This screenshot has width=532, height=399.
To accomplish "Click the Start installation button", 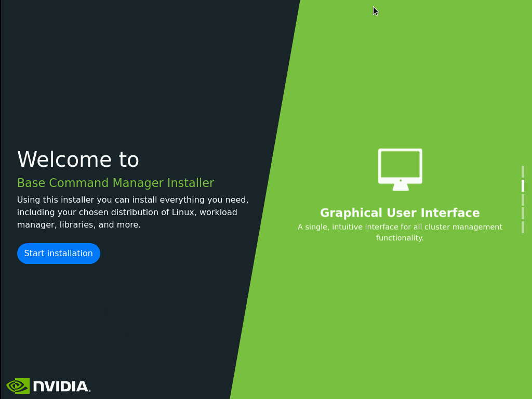I will click(58, 254).
